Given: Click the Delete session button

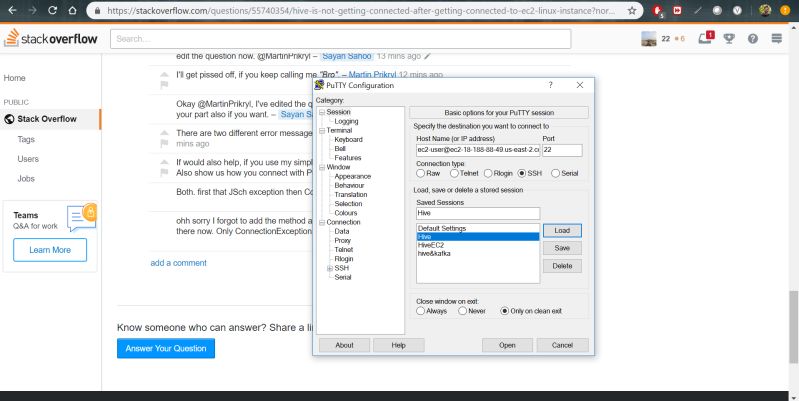Looking at the screenshot, I should pyautogui.click(x=562, y=266).
